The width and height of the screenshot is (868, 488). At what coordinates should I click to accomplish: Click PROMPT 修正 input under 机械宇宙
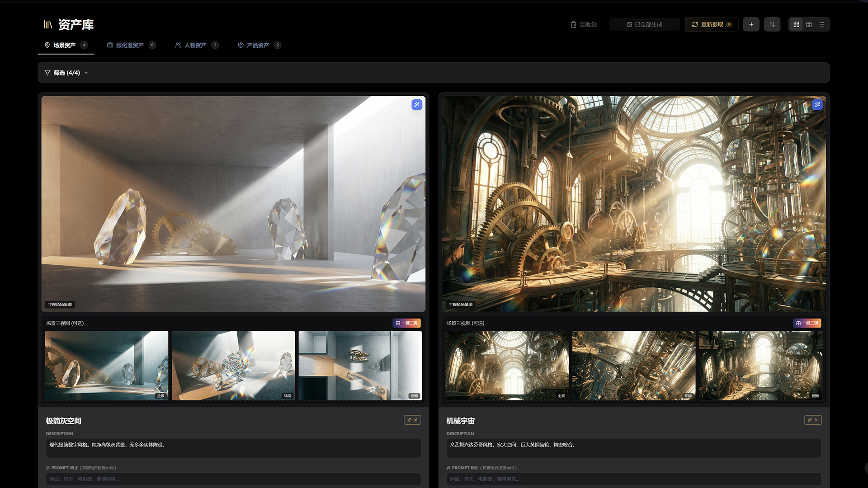(x=633, y=479)
